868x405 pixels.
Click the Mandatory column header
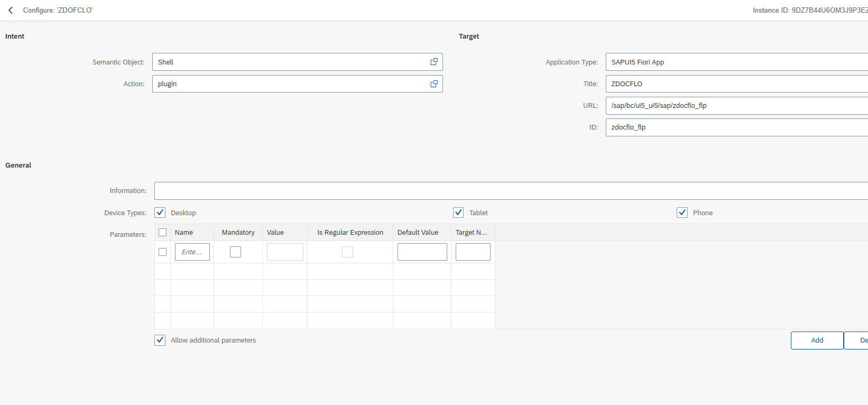[238, 233]
